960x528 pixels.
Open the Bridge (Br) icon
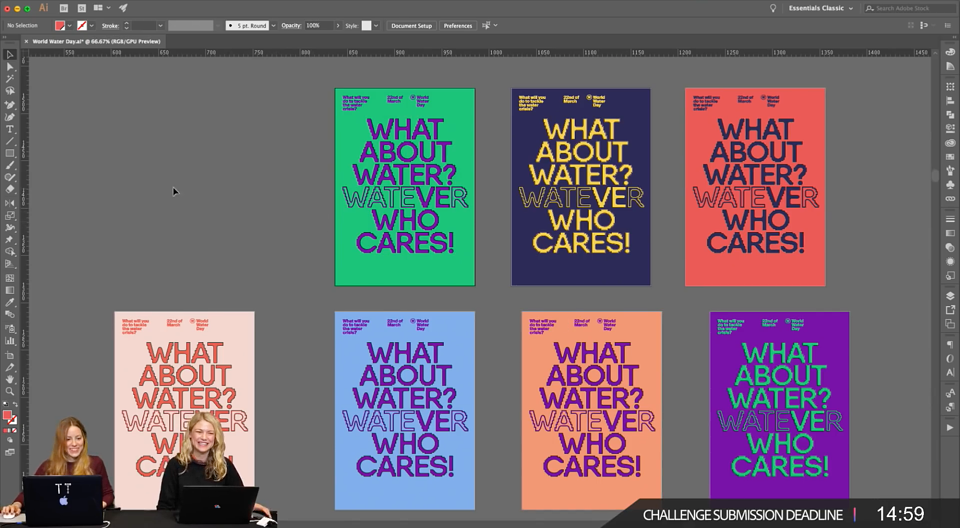64,8
